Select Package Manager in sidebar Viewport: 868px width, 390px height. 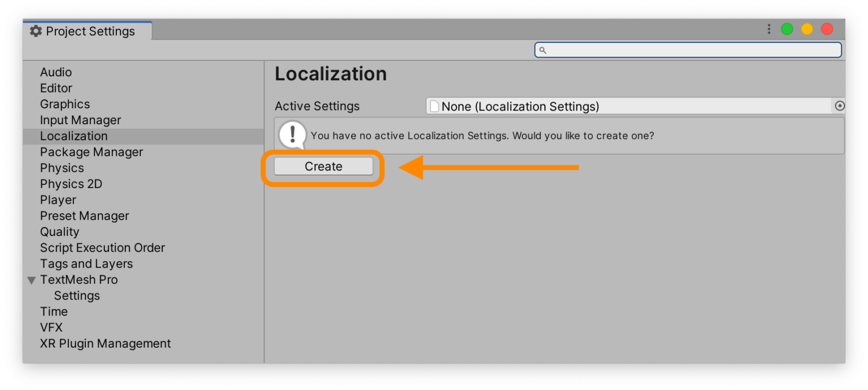(x=92, y=152)
